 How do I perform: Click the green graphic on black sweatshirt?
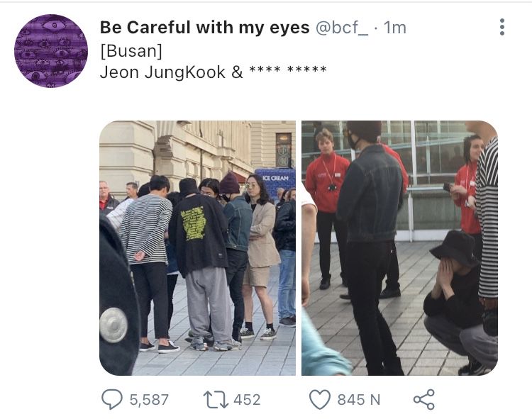194,223
